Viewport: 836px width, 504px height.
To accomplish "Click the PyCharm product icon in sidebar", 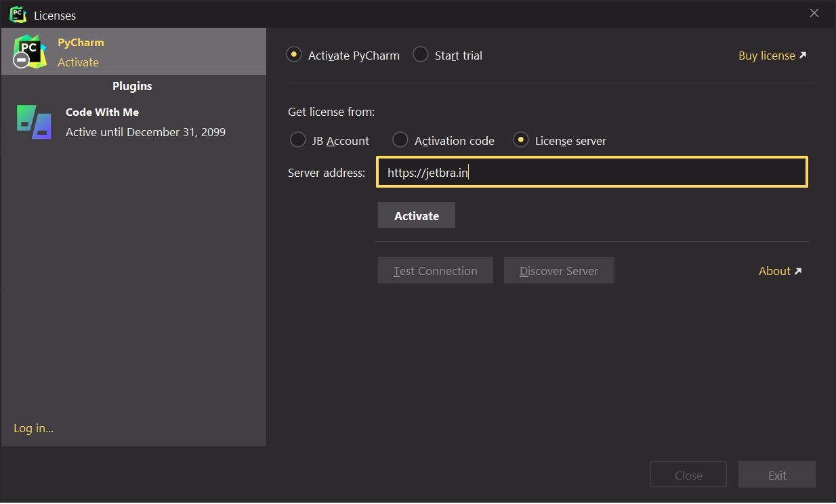I will coord(30,51).
